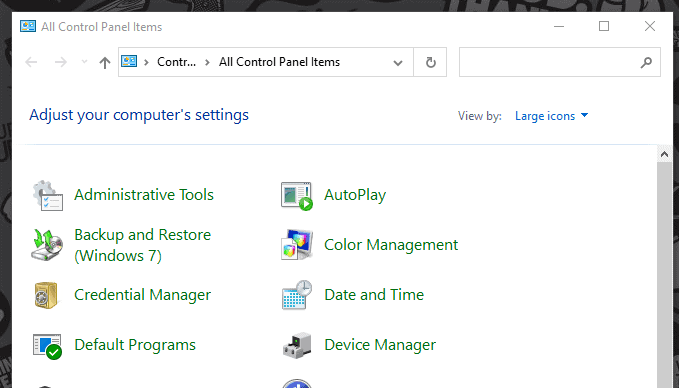Click the Control Panel icon in address bar
Image resolution: width=679 pixels, height=388 pixels.
(129, 61)
